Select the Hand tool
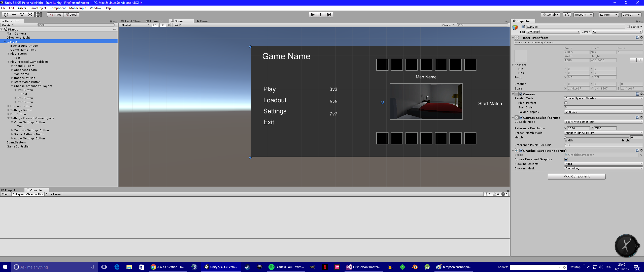The height and width of the screenshot is (272, 644). (x=6, y=15)
